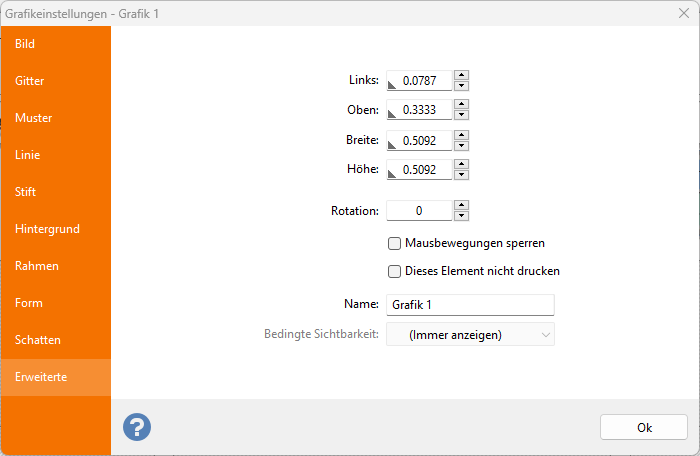Click the Name text field

click(470, 305)
